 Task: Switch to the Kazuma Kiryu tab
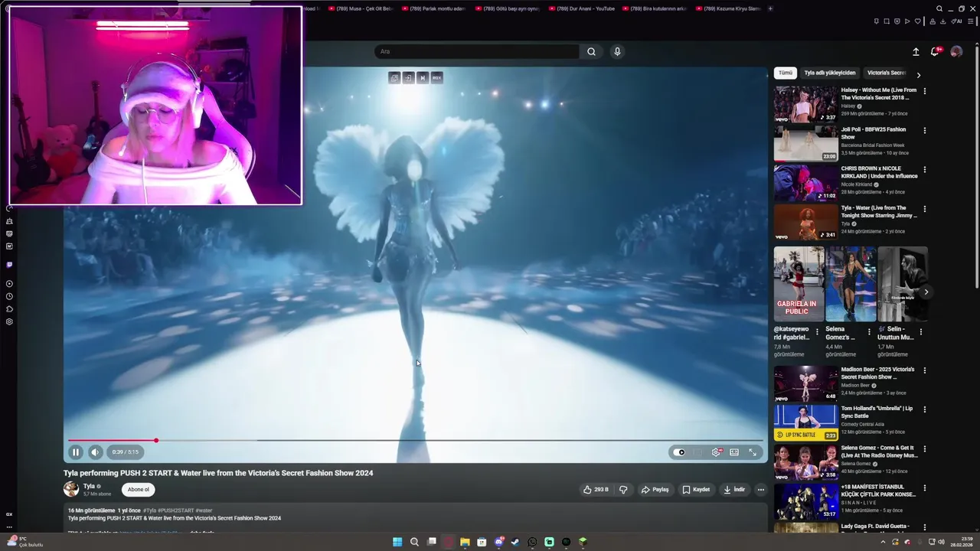click(729, 8)
